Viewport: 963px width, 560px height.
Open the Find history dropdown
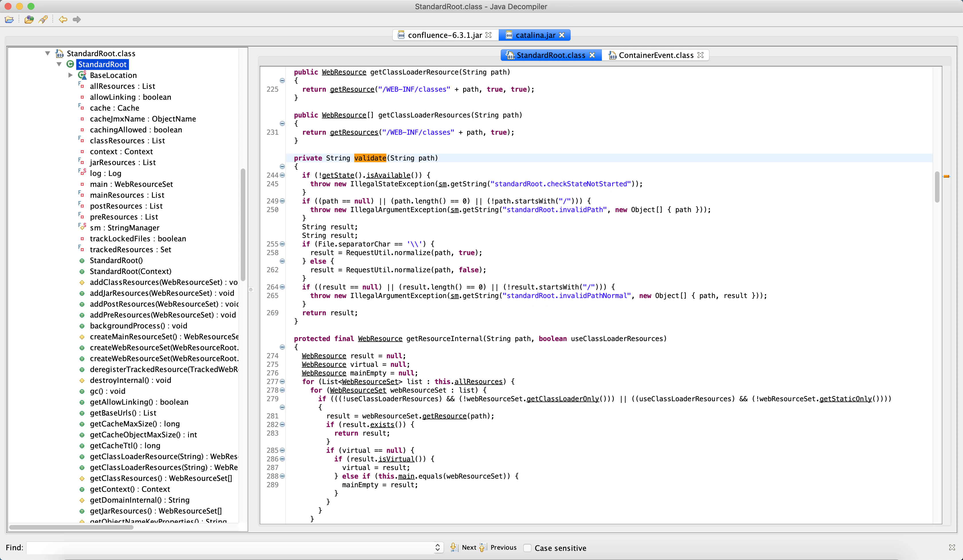(x=438, y=547)
